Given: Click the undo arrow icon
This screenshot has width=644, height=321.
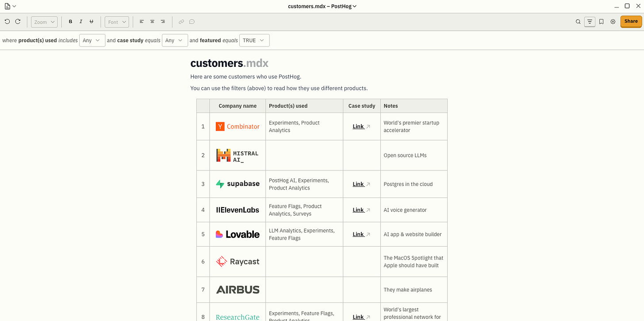Looking at the screenshot, I should coord(7,21).
